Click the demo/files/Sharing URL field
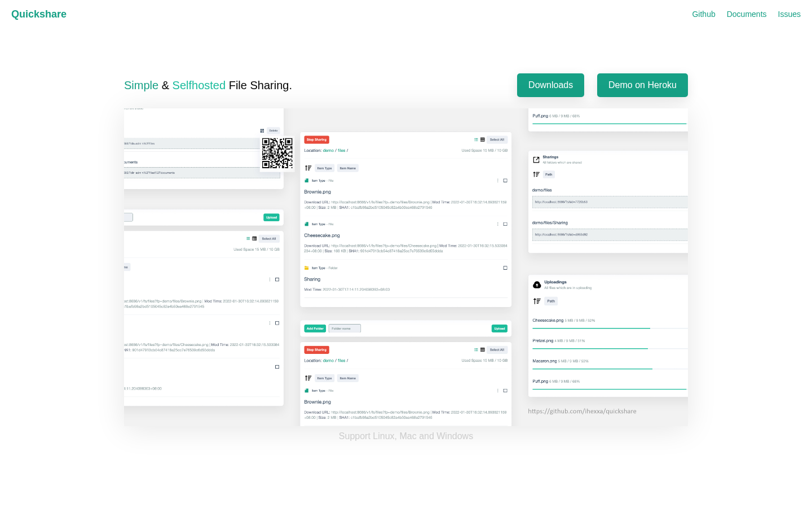The height and width of the screenshot is (508, 812). (610, 235)
